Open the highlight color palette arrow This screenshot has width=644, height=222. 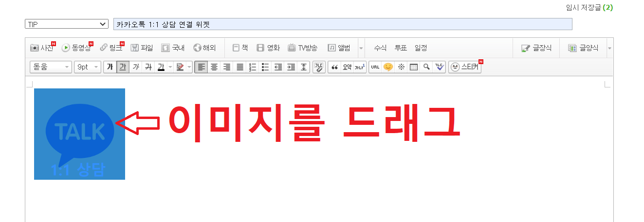coord(189,67)
